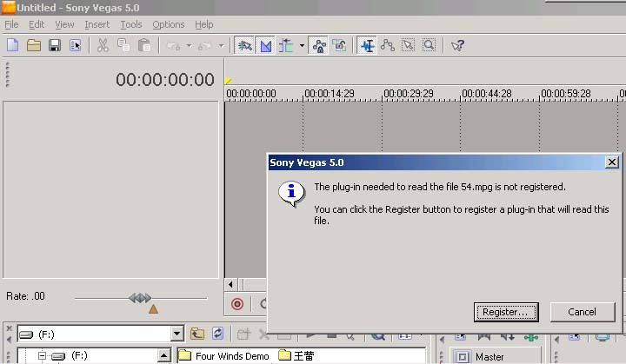Copy using the toolbar Copy icon
The height and width of the screenshot is (364, 626).
point(123,45)
